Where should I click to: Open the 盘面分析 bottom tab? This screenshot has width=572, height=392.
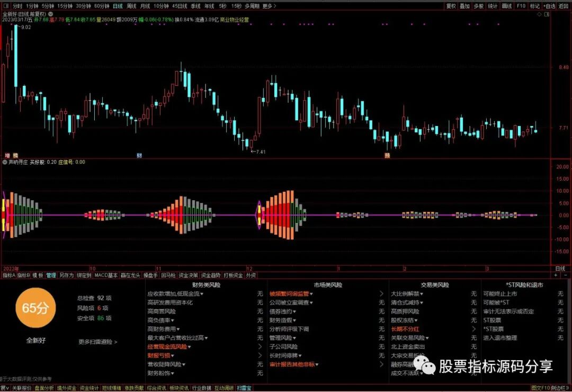point(44,388)
